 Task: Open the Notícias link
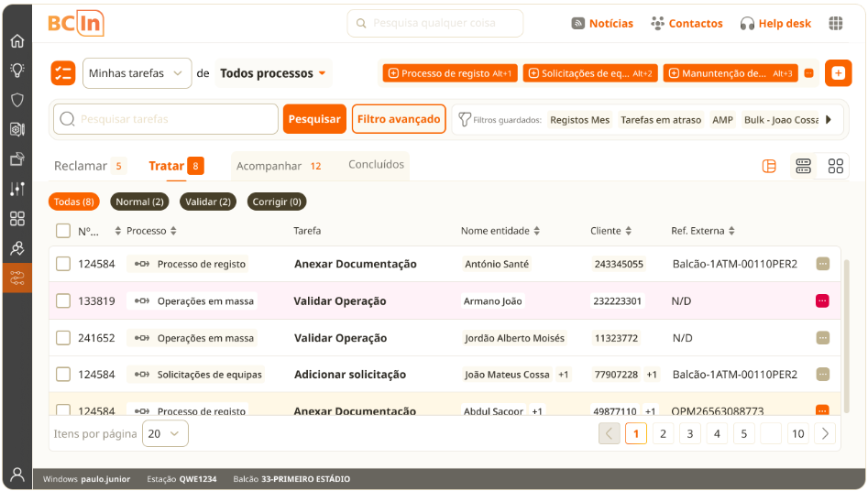click(x=602, y=23)
